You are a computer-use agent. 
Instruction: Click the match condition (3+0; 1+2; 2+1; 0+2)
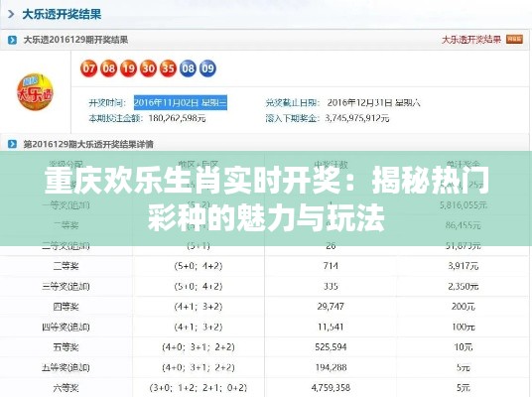click(x=199, y=387)
